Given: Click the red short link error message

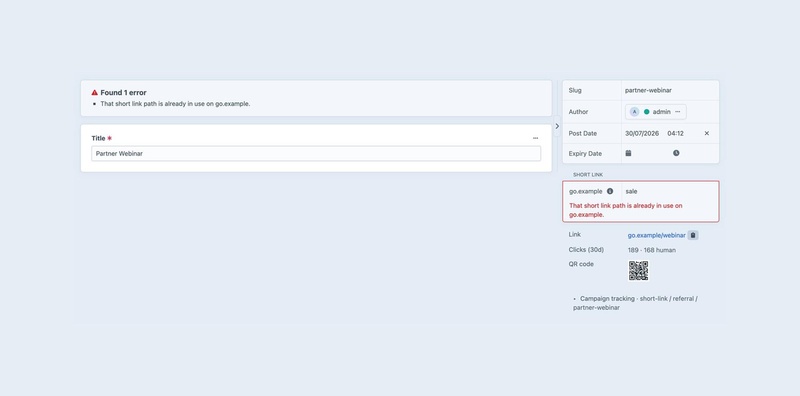Looking at the screenshot, I should pos(626,210).
